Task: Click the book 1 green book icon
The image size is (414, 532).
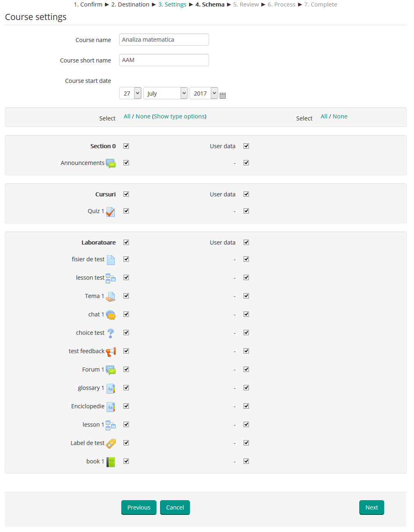Action: click(111, 462)
